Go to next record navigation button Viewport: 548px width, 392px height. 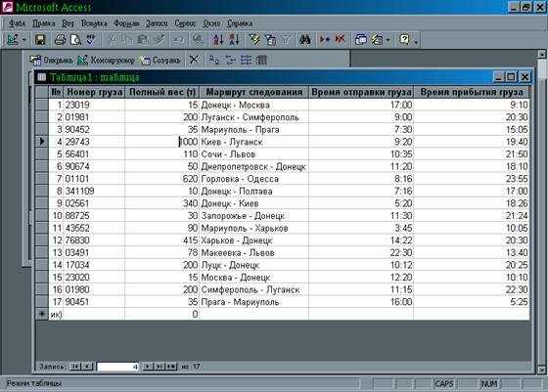[148, 367]
